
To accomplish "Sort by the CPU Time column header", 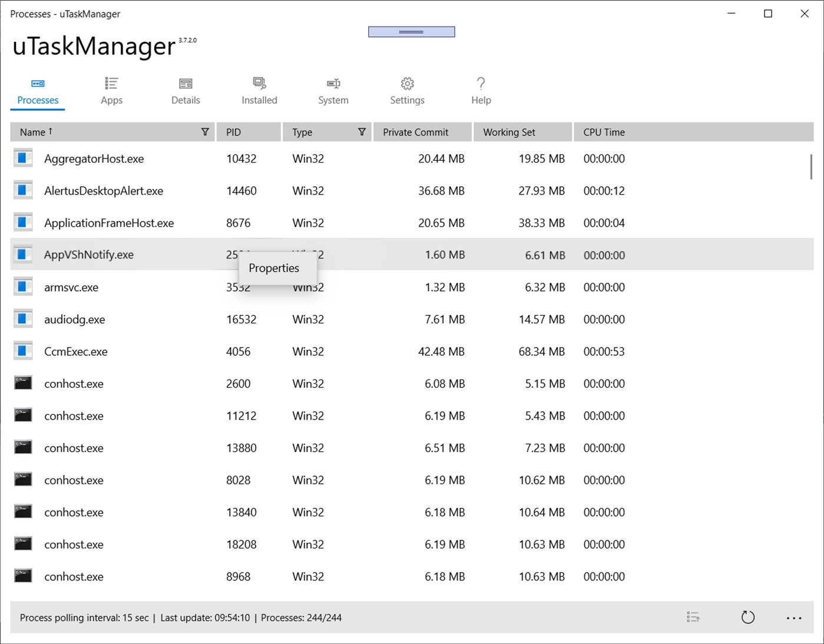I will [604, 131].
